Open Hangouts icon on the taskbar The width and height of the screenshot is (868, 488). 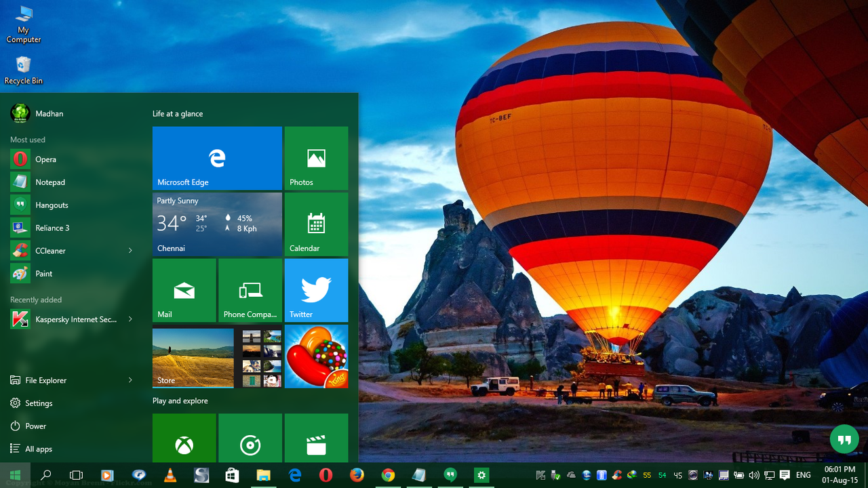(450, 475)
